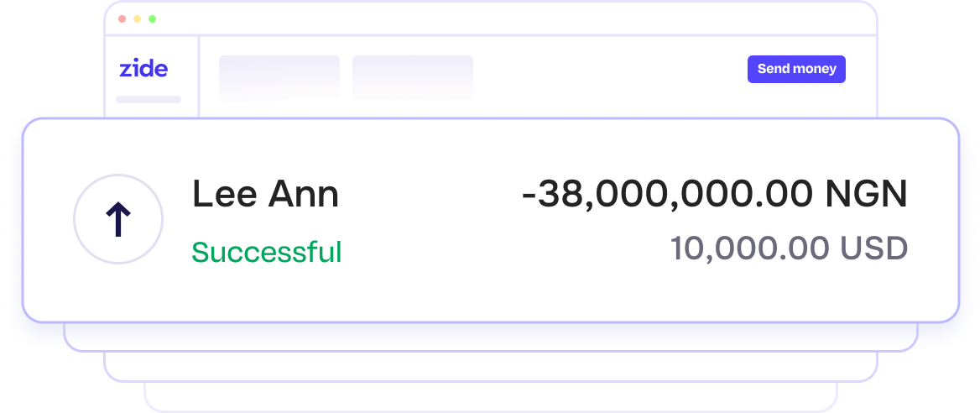Viewport: 980px width, 413px height.
Task: Open the stacked card directly behind Lee Ann
Action: pyautogui.click(x=491, y=337)
